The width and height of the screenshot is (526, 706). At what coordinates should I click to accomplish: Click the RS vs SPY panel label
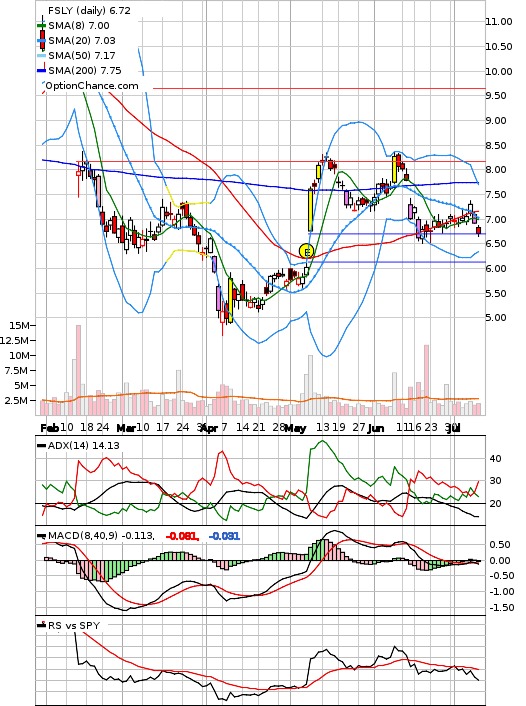pos(74,625)
